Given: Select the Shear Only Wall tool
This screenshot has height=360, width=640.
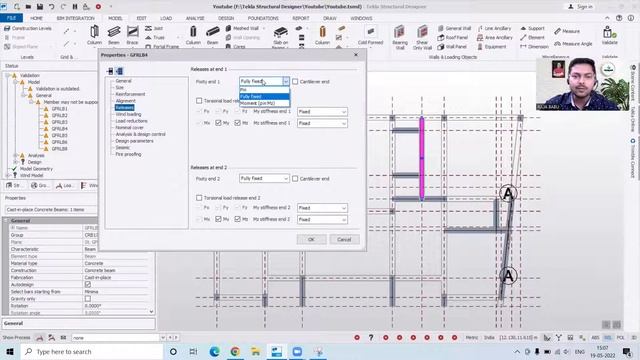Looking at the screenshot, I should pyautogui.click(x=422, y=37).
